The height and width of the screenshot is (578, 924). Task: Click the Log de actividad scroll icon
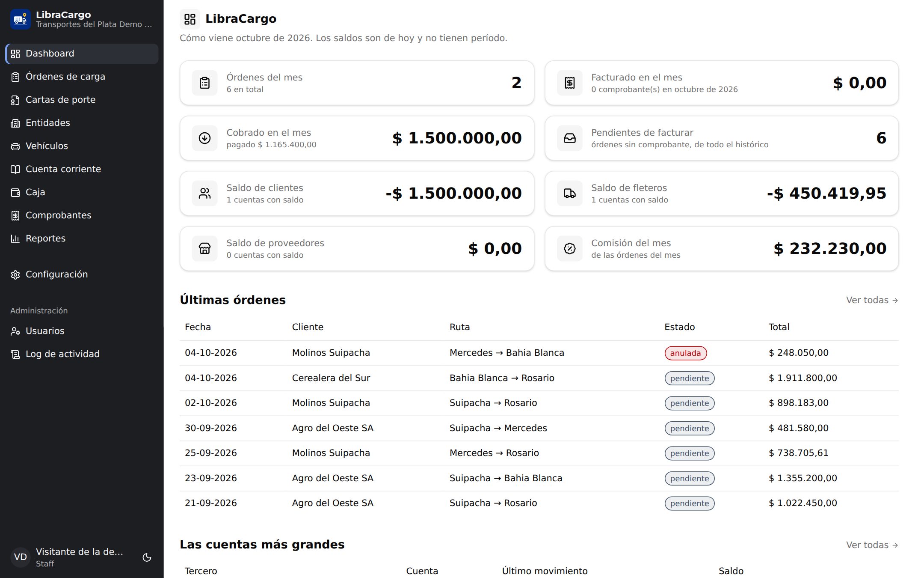[x=15, y=355]
